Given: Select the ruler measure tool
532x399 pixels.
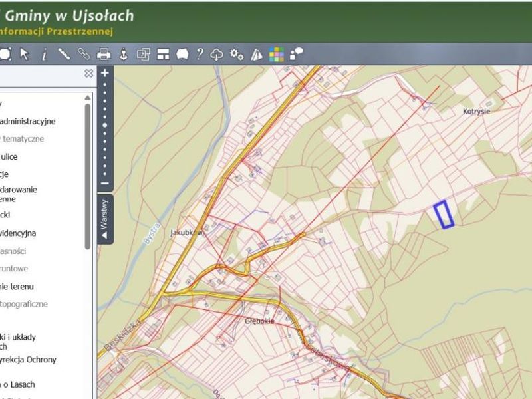Looking at the screenshot, I should [64, 54].
